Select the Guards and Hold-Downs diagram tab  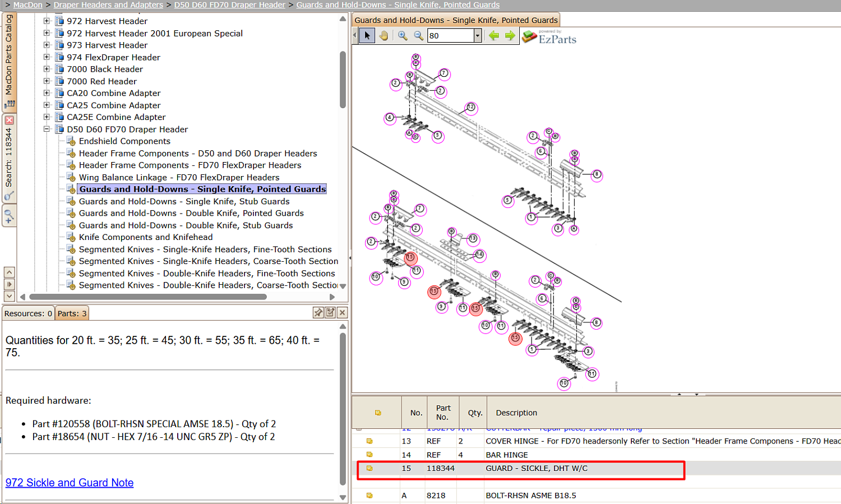pyautogui.click(x=456, y=20)
